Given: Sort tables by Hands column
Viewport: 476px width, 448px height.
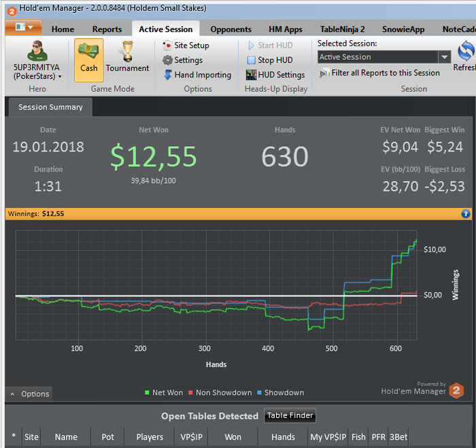Looking at the screenshot, I should (283, 437).
